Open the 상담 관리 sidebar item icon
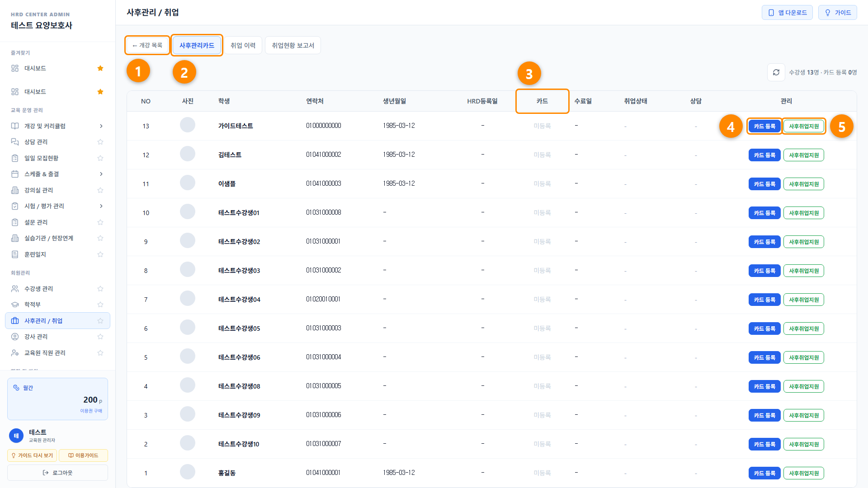The image size is (868, 488). [15, 142]
